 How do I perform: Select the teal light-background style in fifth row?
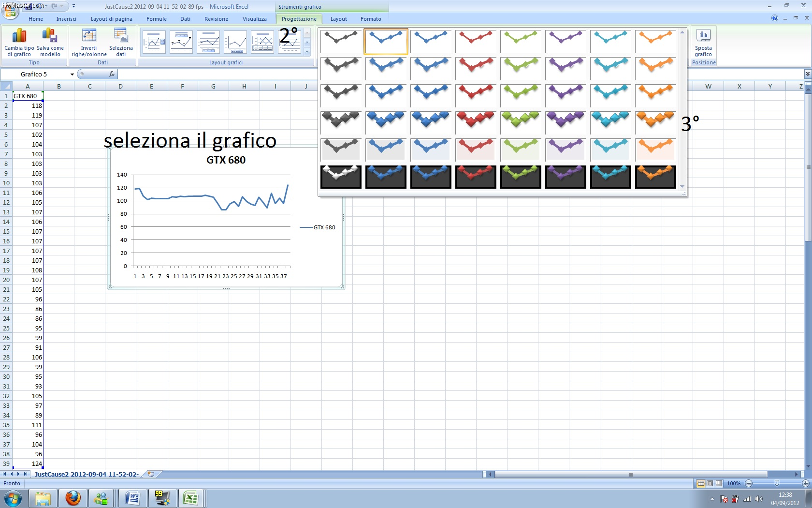click(610, 149)
